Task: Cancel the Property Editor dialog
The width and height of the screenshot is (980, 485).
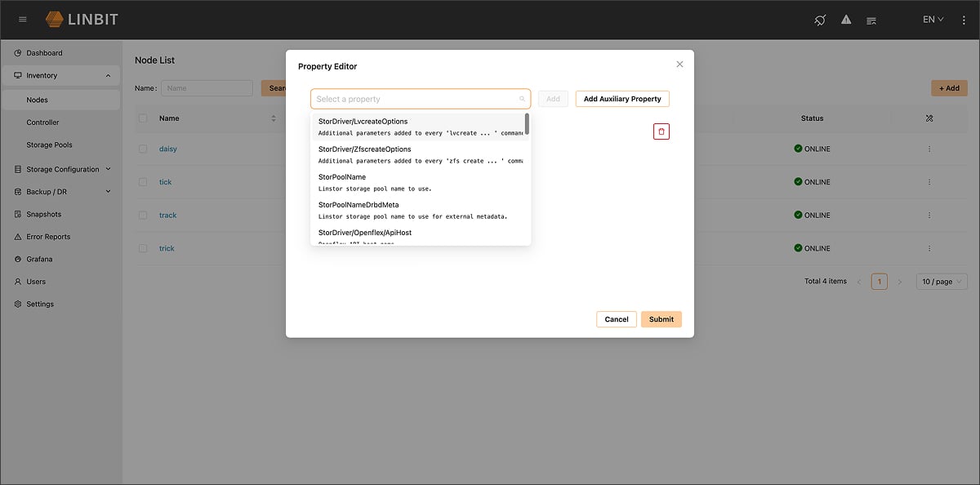Action: click(x=617, y=318)
